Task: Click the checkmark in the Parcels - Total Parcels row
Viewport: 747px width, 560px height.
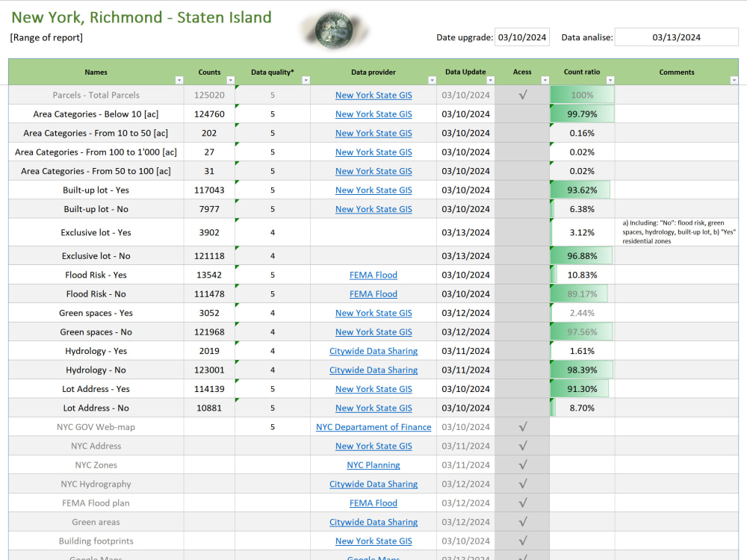Action: click(x=523, y=95)
